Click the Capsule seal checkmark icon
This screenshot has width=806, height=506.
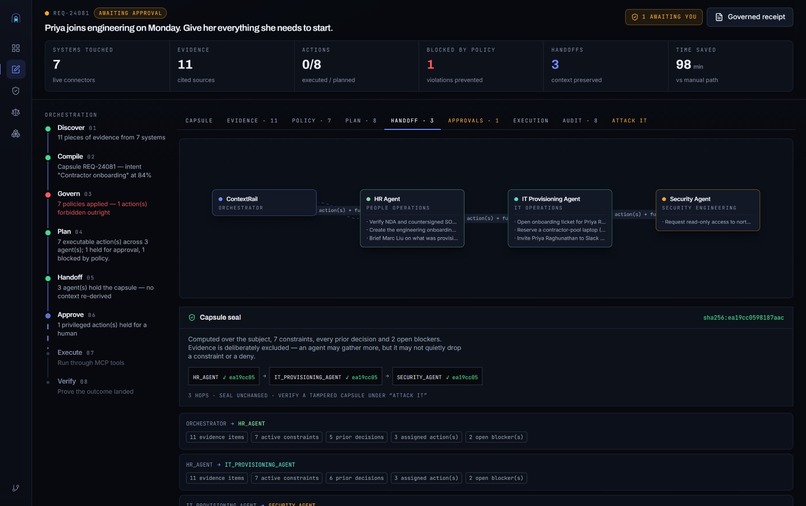pyautogui.click(x=192, y=317)
